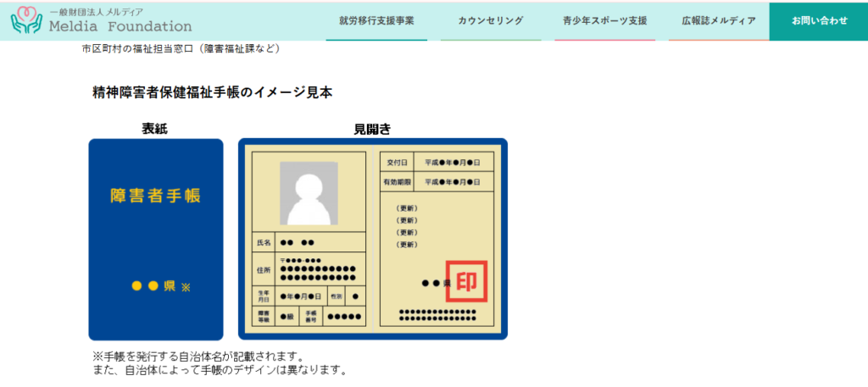Click the 障害等級 label box

point(264,317)
